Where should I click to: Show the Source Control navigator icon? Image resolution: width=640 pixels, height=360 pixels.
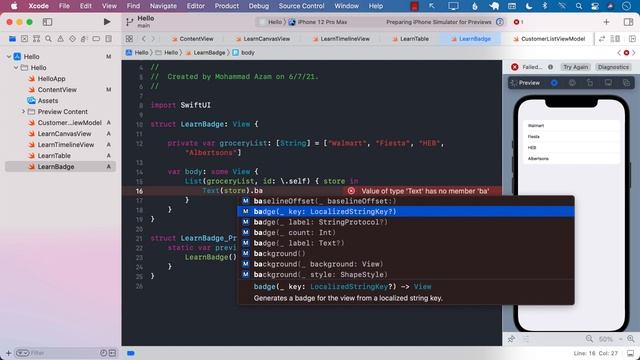[x=24, y=39]
